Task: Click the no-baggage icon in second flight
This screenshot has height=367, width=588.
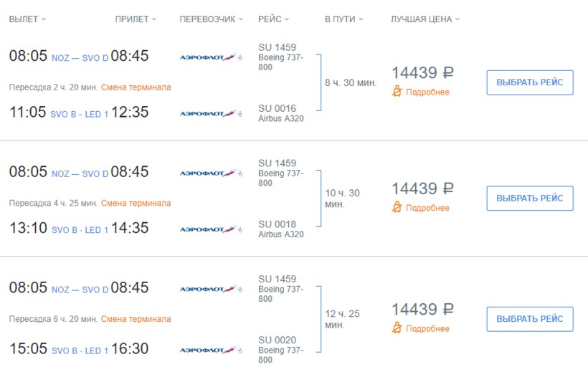Action: 397,208
